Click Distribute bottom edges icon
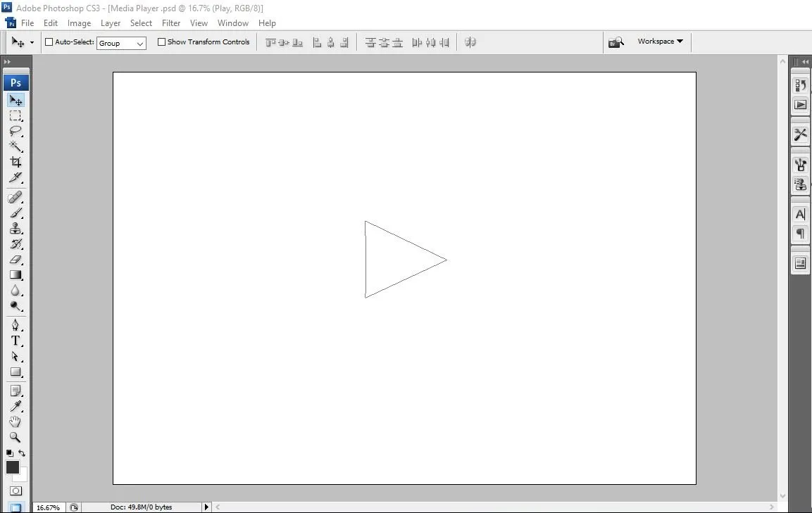This screenshot has height=513, width=812. click(397, 42)
